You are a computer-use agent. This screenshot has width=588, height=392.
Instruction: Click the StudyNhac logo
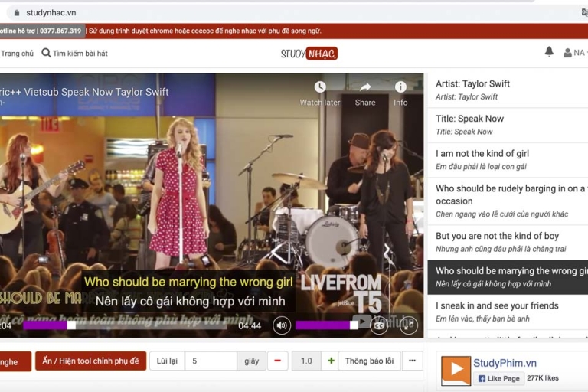pos(309,54)
